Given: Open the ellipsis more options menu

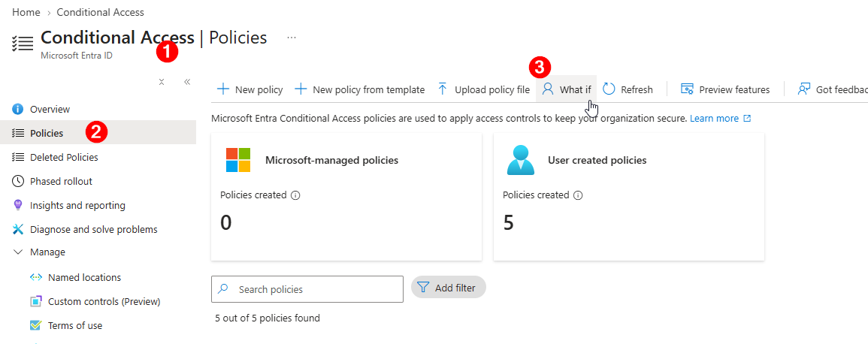Looking at the screenshot, I should tap(292, 38).
